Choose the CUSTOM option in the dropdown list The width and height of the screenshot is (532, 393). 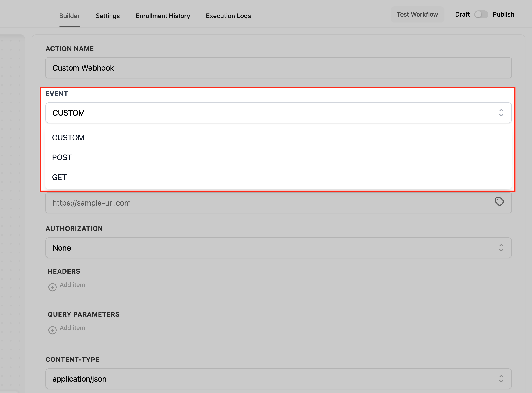68,137
